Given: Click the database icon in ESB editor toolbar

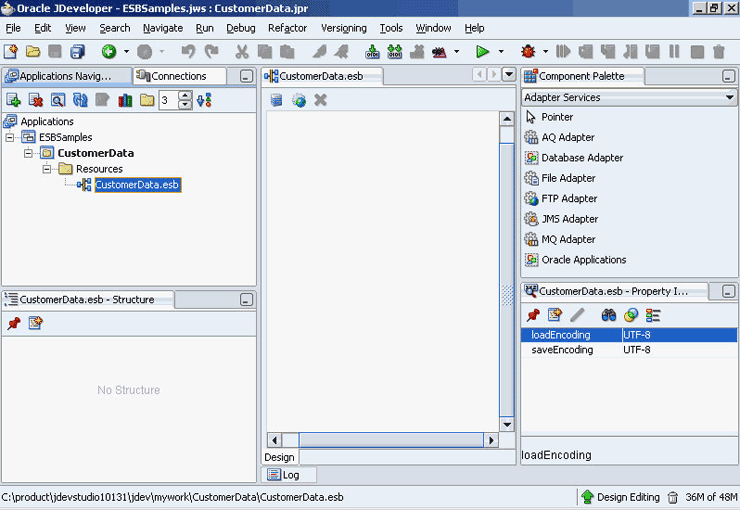Looking at the screenshot, I should point(277,100).
